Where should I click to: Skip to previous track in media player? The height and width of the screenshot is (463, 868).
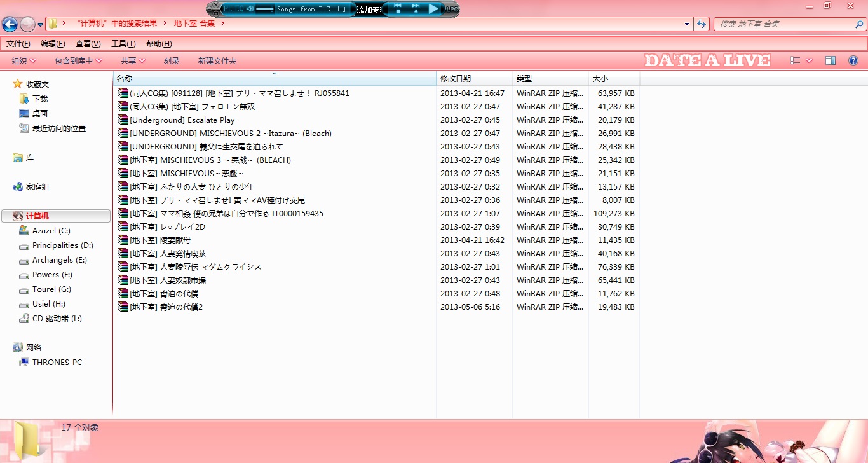coord(398,5)
